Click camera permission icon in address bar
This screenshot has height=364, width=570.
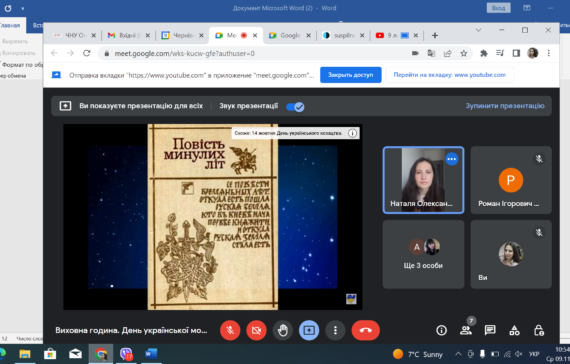tap(415, 53)
